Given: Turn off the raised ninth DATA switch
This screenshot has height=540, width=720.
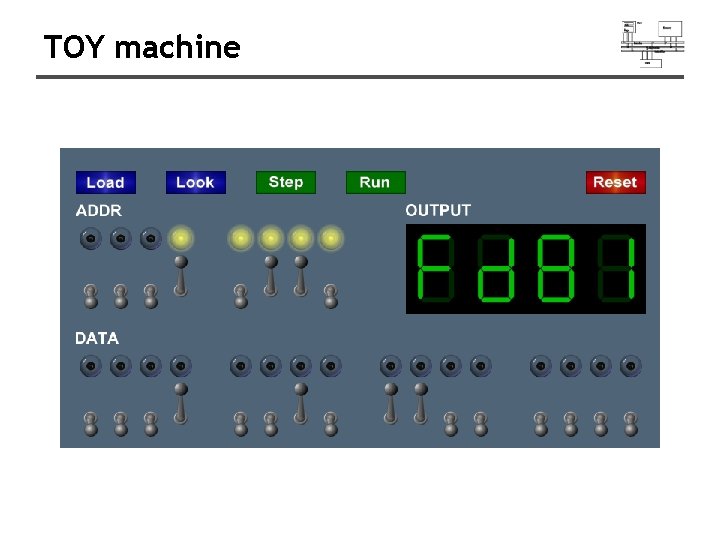Looking at the screenshot, I should pos(391,404).
